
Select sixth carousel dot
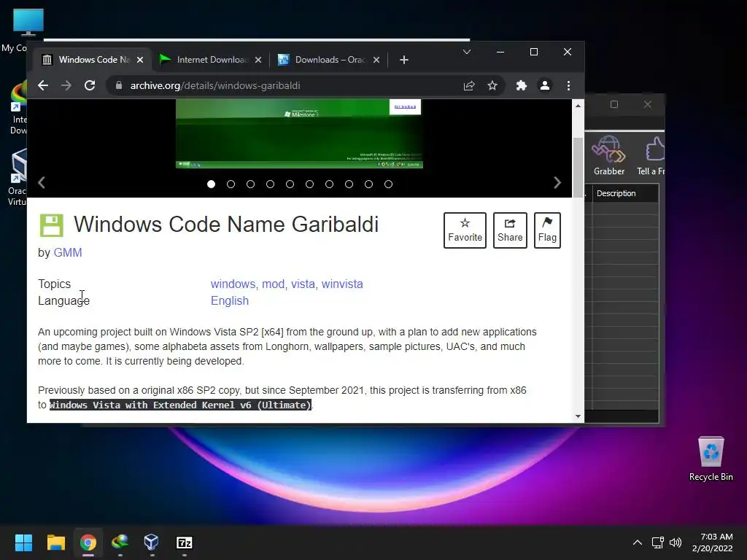click(x=309, y=184)
